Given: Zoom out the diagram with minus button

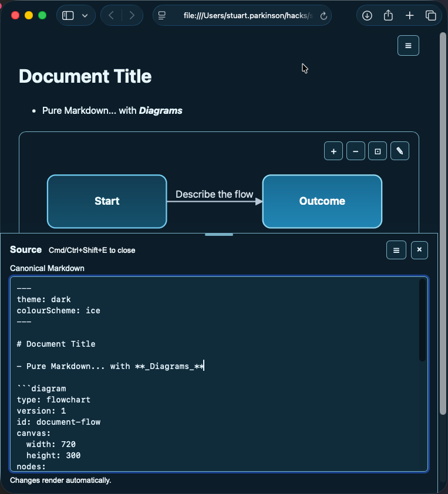Looking at the screenshot, I should pos(356,151).
